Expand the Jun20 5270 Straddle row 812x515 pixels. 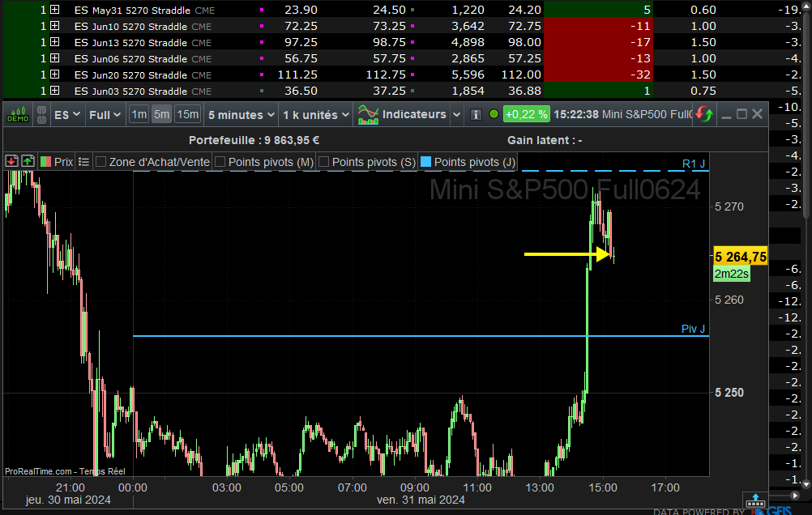pyautogui.click(x=54, y=74)
